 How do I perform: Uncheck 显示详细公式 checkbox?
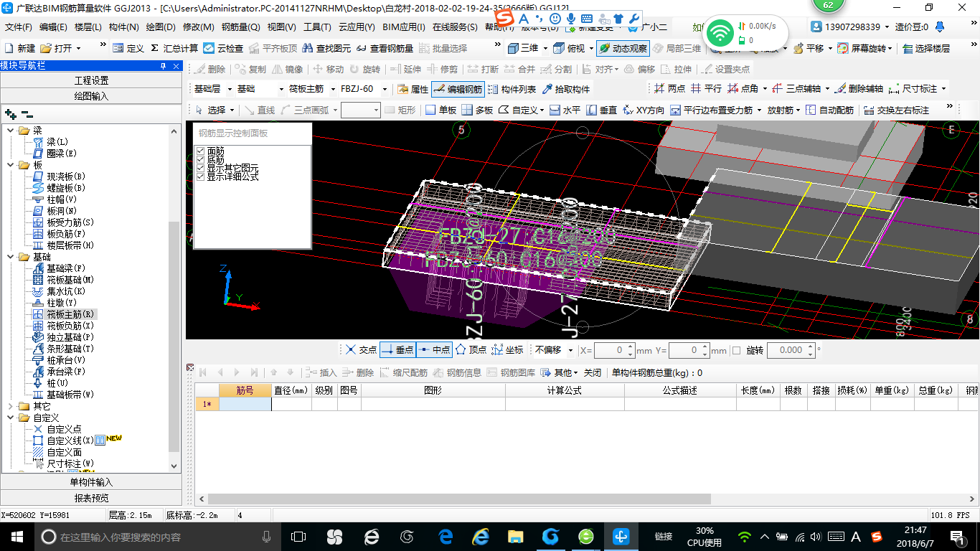[x=201, y=176]
